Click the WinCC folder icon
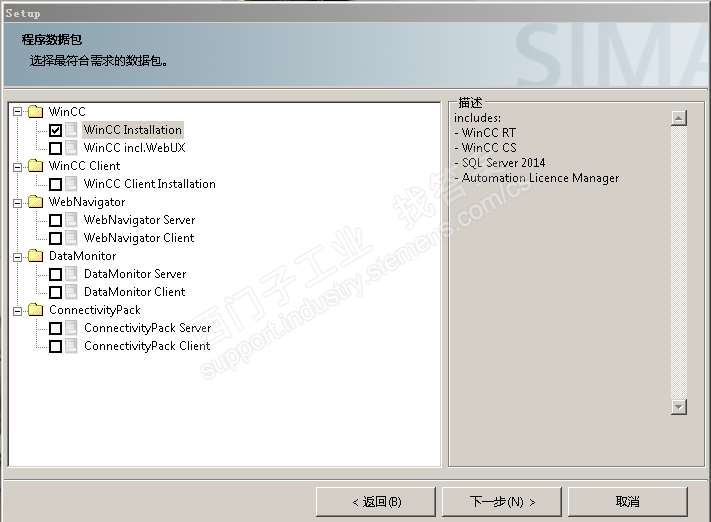This screenshot has height=522, width=711. (x=35, y=112)
